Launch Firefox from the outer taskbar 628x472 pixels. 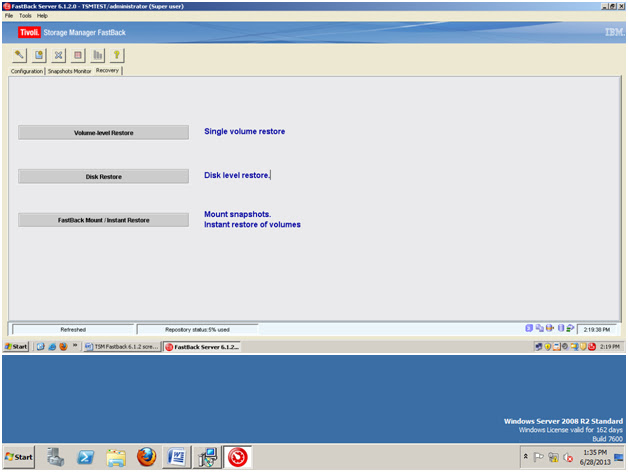[x=147, y=457]
